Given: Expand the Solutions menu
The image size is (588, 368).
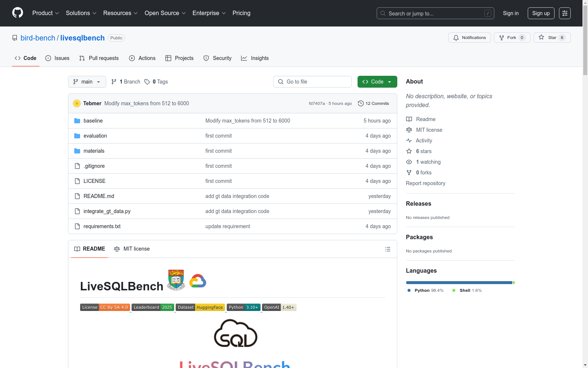Looking at the screenshot, I should click(x=81, y=13).
